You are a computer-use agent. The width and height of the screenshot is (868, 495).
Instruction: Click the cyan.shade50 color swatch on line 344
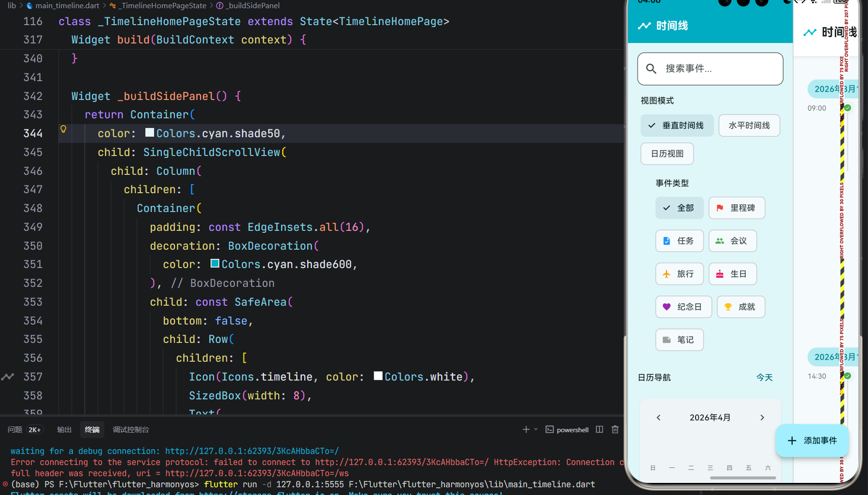(x=150, y=132)
